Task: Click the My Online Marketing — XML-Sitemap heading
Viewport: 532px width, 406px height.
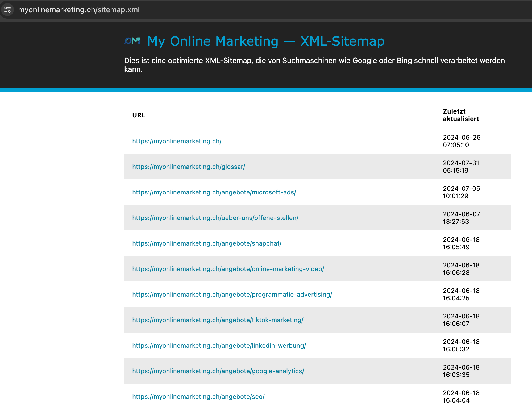Action: click(x=266, y=41)
